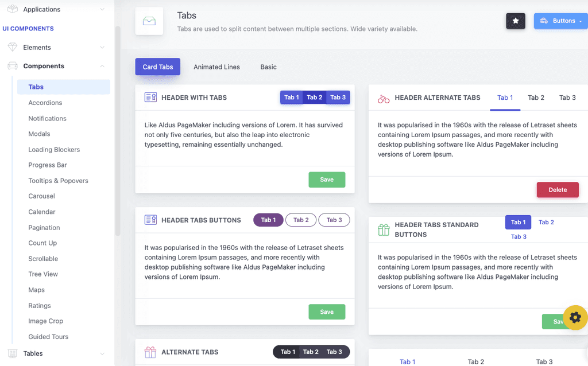Viewport: 588px width, 366px height.
Task: Select Tab 3 pill in Header Tabs Buttons
Action: pyautogui.click(x=334, y=220)
